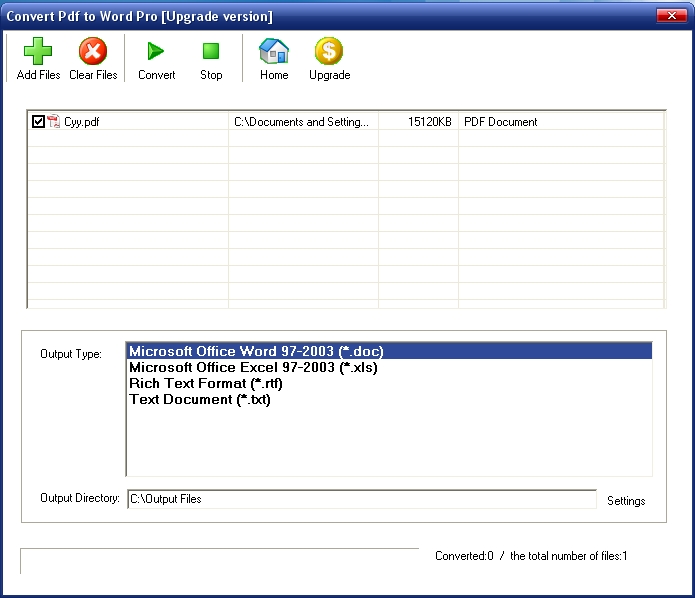Select Microsoft Office Word 97-2003 (*.doc) output
Image resolution: width=695 pixels, height=598 pixels.
pos(389,351)
